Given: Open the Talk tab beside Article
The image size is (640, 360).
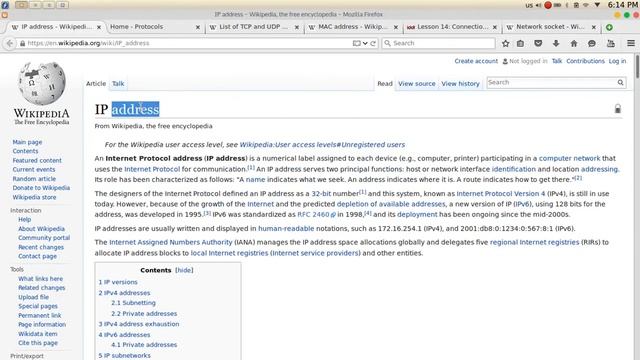Looking at the screenshot, I should point(118,84).
